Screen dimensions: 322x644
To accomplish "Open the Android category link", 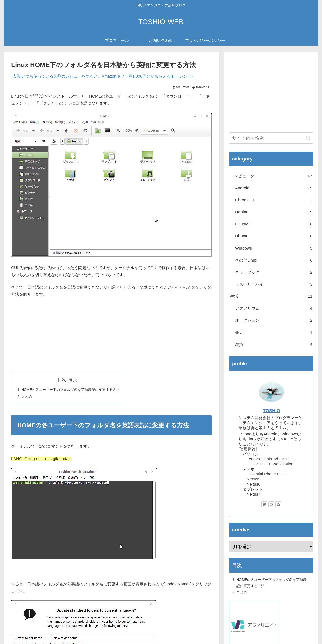I will pyautogui.click(x=274, y=188).
